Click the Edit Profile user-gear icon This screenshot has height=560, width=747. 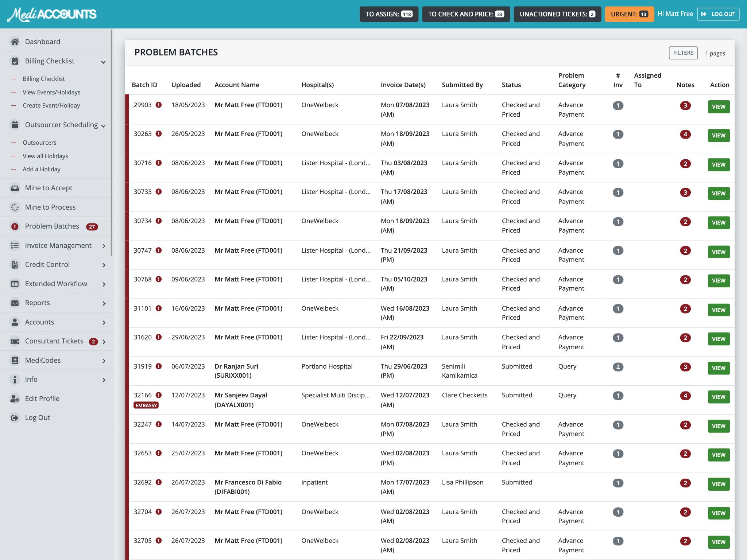click(x=15, y=398)
